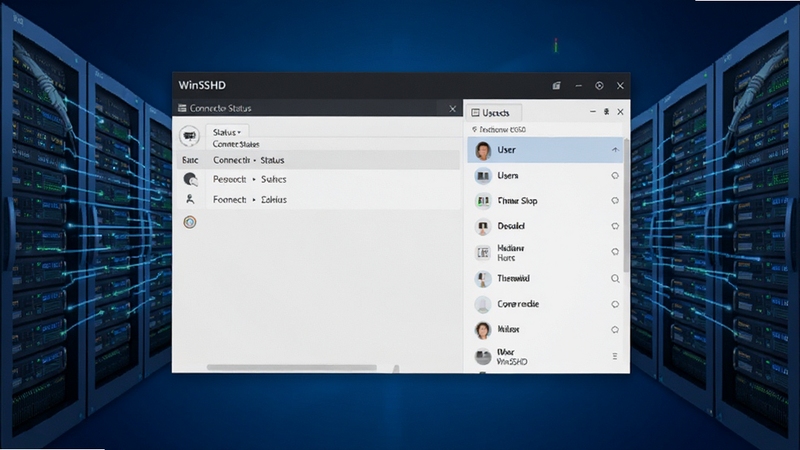Toggle the circle on the Users row
The height and width of the screenshot is (450, 800).
point(615,176)
